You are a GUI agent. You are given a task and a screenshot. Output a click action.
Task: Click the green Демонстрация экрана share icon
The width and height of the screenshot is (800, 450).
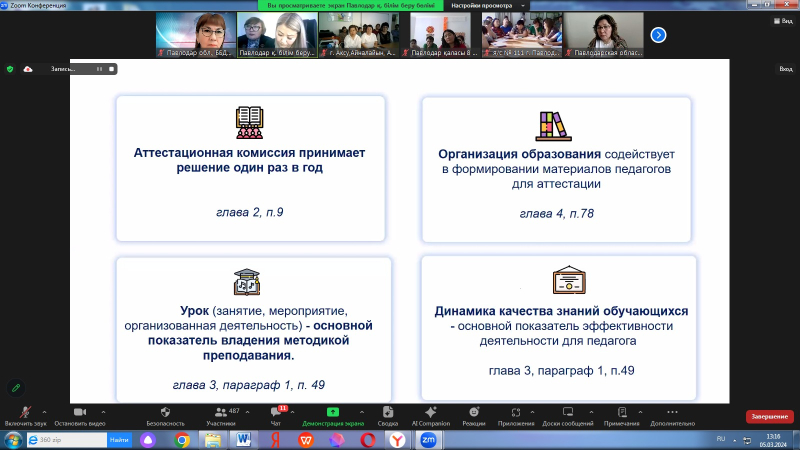point(332,413)
